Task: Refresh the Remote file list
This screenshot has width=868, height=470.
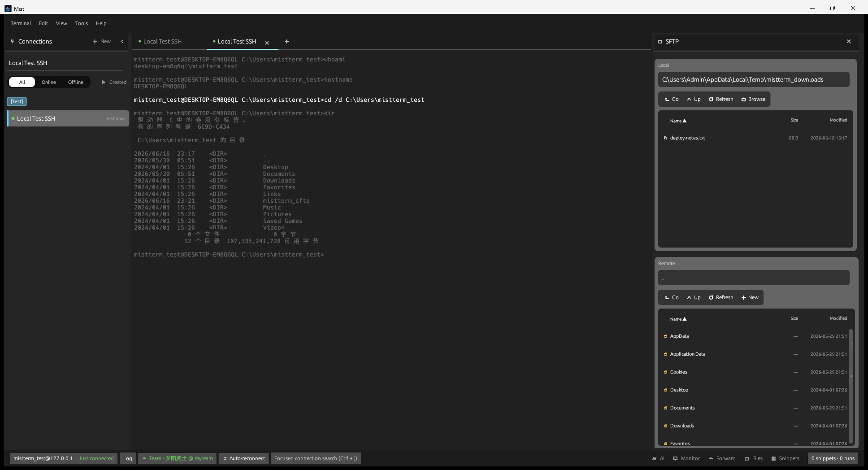Action: 721,297
